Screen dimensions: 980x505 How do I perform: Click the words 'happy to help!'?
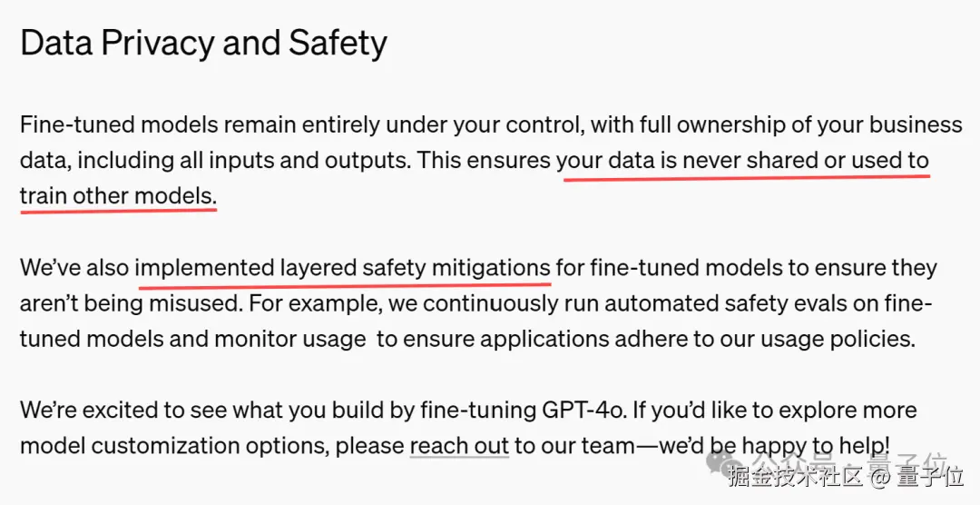click(x=815, y=446)
